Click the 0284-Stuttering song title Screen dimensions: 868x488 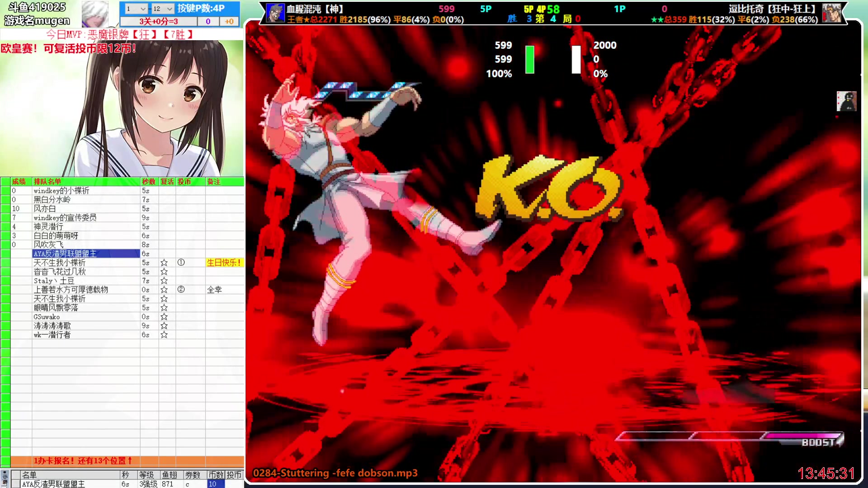[x=335, y=473]
